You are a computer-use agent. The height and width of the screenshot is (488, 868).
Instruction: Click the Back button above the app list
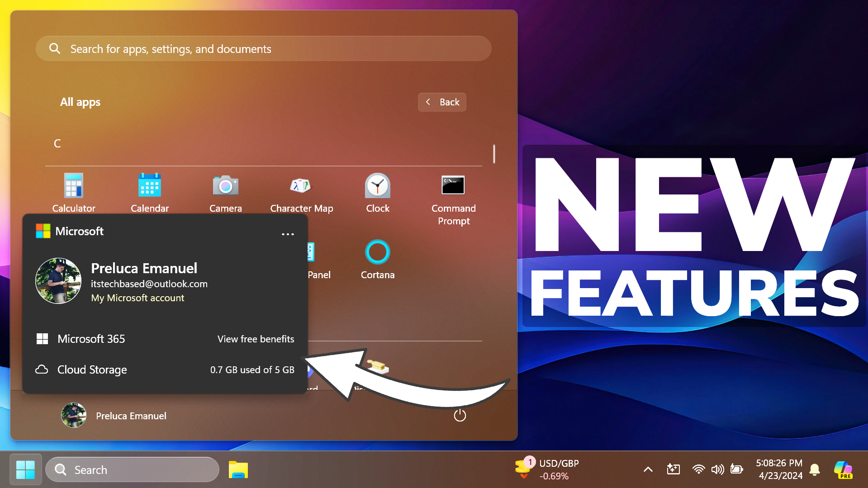(442, 102)
